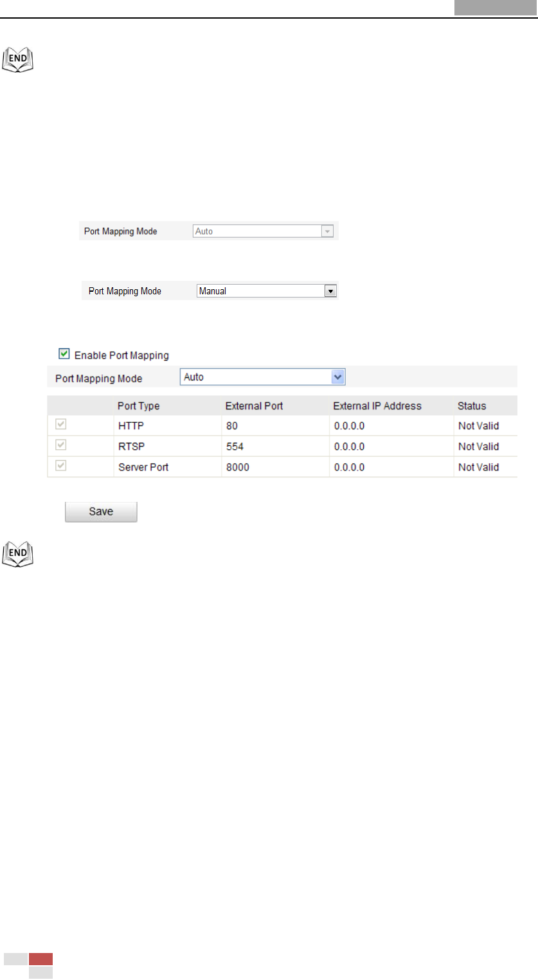This screenshot has width=538, height=980.
Task: Click the HTTP row's Not Valid status
Action: pyautogui.click(x=478, y=425)
